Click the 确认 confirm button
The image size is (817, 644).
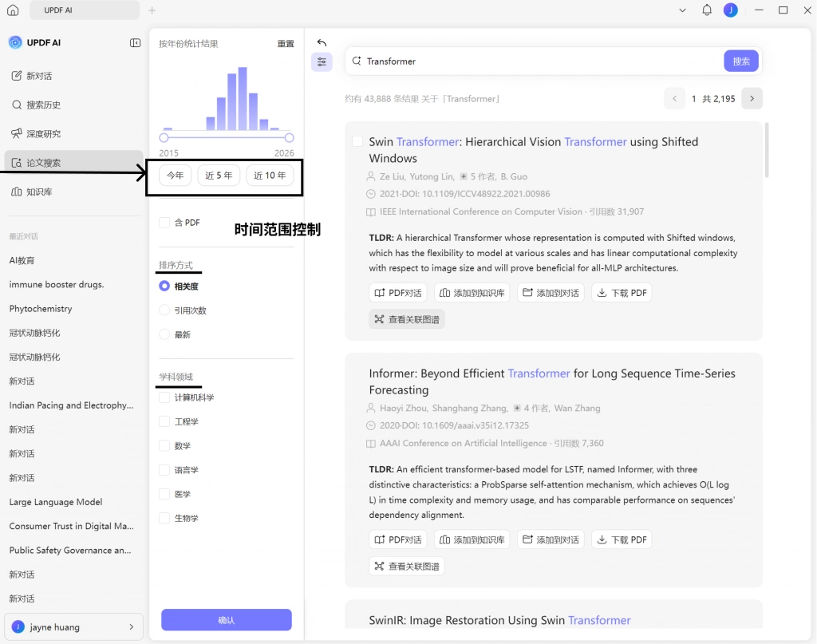(226, 620)
